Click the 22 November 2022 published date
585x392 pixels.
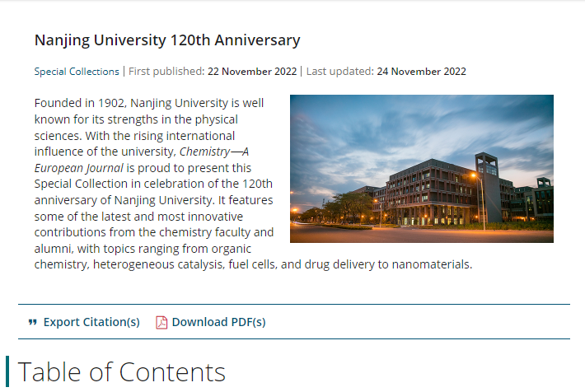click(x=252, y=72)
